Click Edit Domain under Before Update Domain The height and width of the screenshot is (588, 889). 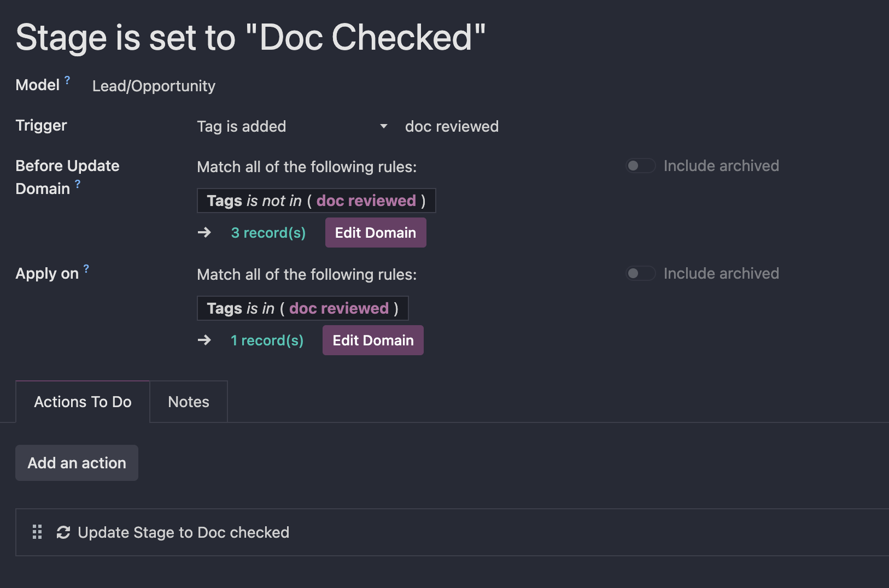(x=376, y=233)
